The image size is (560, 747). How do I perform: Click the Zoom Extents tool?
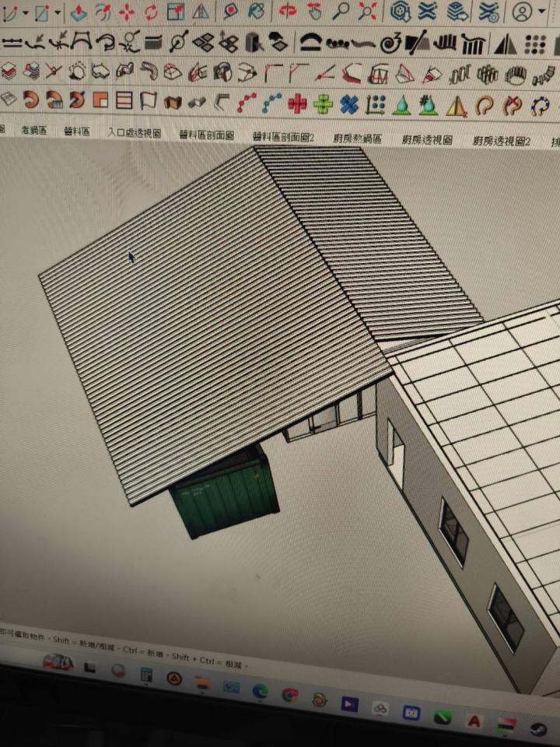tap(367, 11)
